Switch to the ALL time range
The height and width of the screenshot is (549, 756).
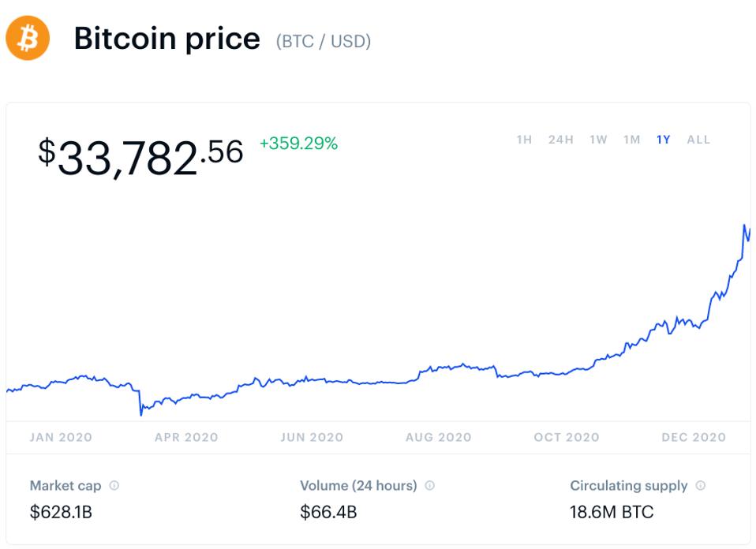(x=698, y=140)
